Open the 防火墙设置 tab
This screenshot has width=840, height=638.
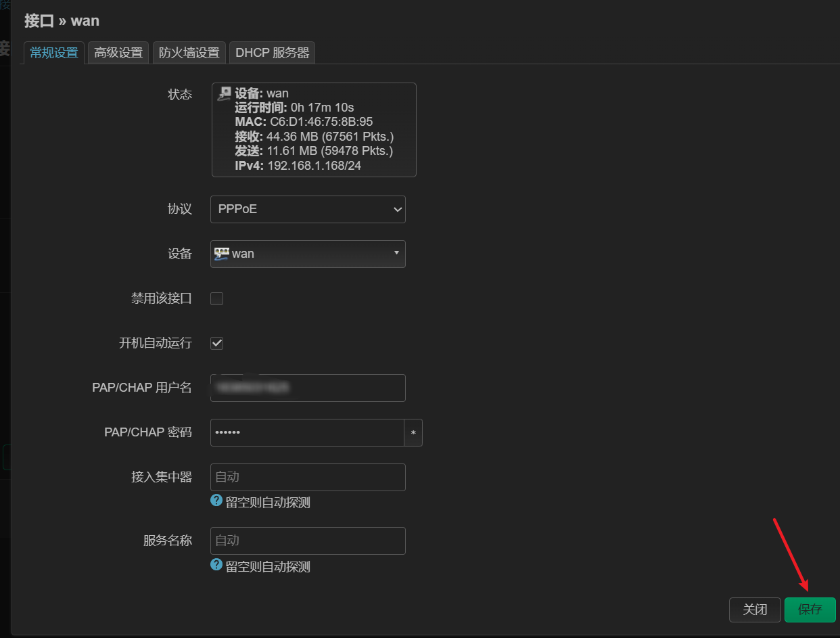click(x=189, y=53)
